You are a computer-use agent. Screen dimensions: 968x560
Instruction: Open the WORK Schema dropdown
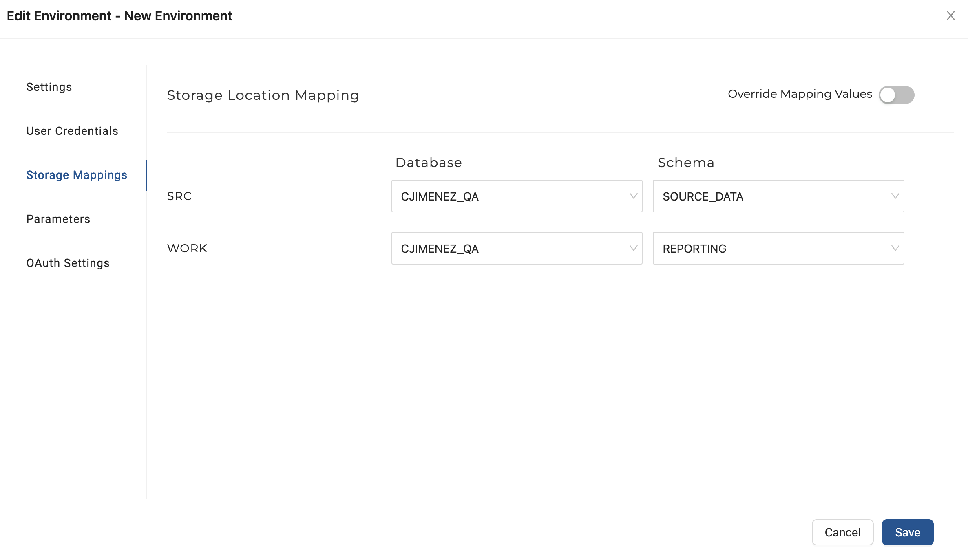[778, 248]
